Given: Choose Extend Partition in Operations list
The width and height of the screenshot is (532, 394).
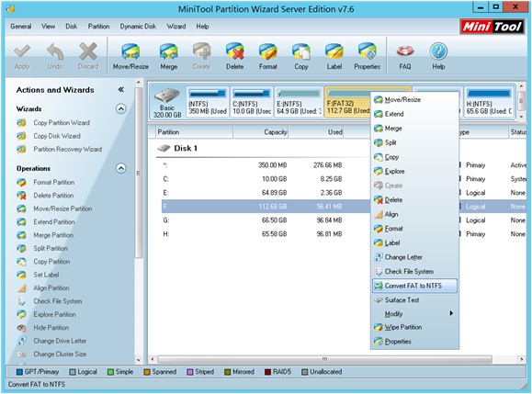Looking at the screenshot, I should click(54, 221).
